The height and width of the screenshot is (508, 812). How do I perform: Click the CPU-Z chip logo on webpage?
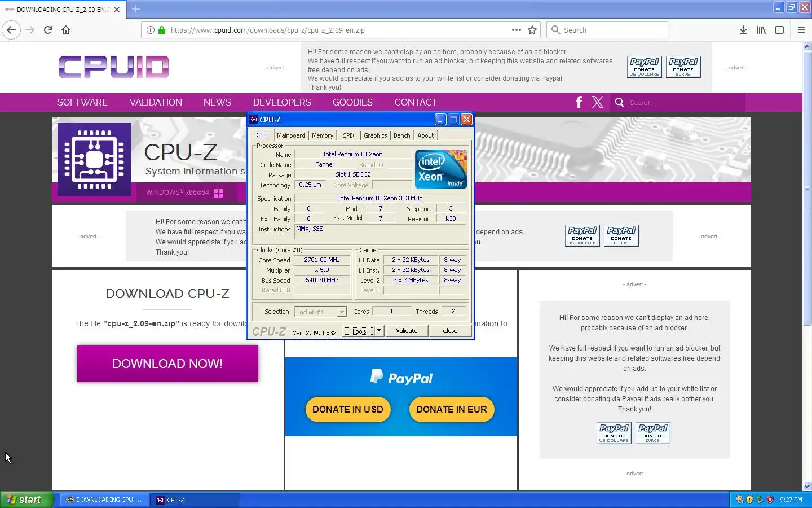(x=94, y=160)
